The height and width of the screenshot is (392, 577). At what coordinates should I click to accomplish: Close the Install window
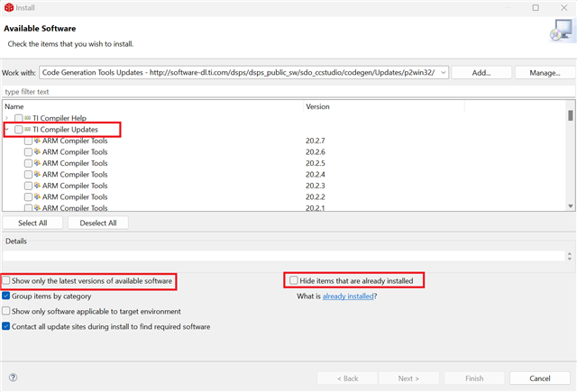click(x=563, y=8)
